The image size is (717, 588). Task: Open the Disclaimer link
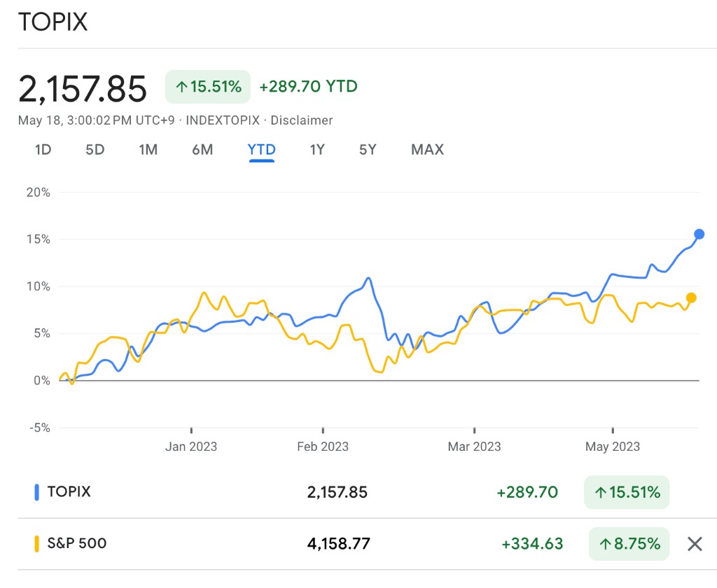(302, 120)
